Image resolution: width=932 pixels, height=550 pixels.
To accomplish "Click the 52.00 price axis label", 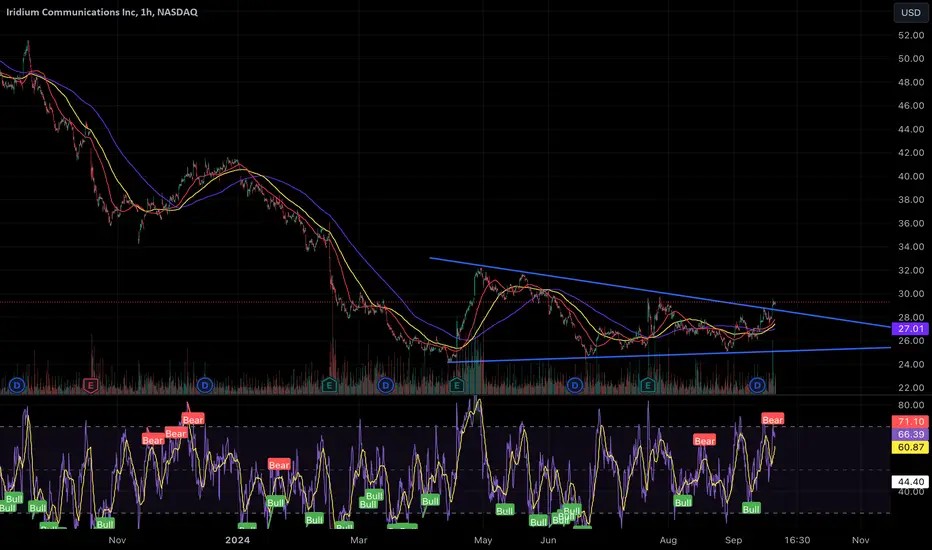I will point(911,36).
